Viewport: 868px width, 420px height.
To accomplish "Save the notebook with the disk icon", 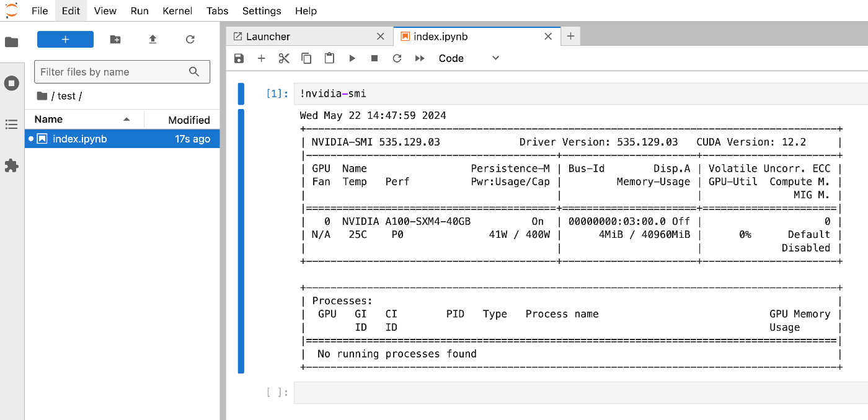I will coord(239,58).
